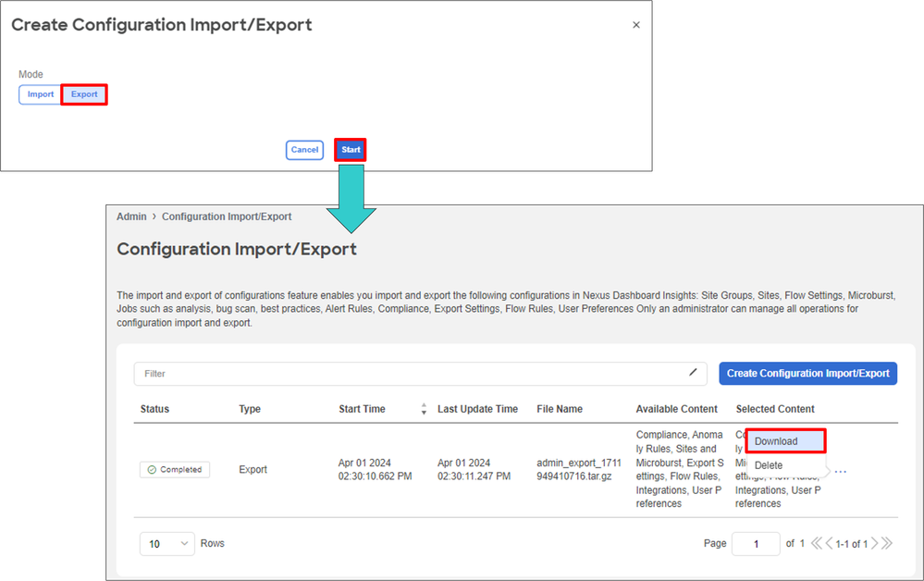This screenshot has width=924, height=581.
Task: Go to previous page arrow
Action: tap(829, 543)
